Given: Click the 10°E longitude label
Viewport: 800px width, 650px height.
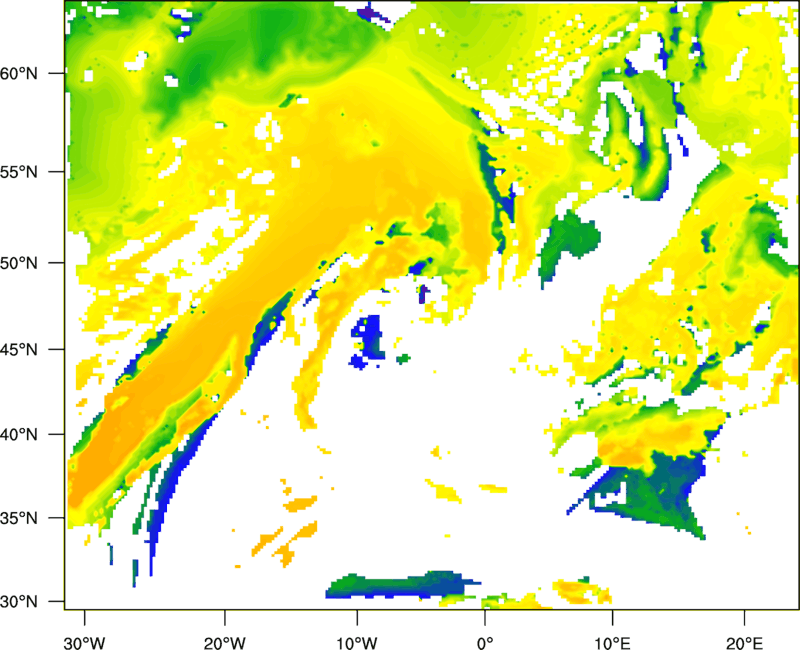Looking at the screenshot, I should tap(612, 642).
